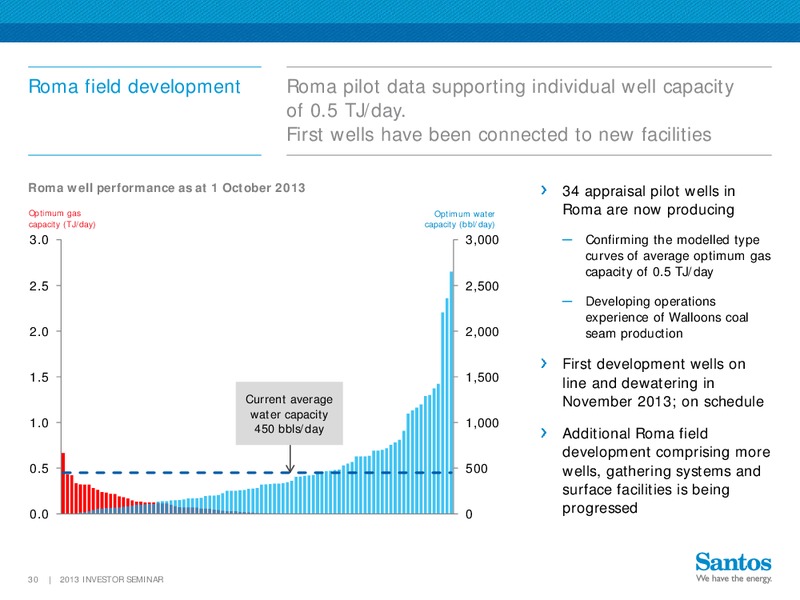Image resolution: width=800 pixels, height=600 pixels.
Task: Click the dash bullet beside 'Confirming the modelled type'
Action: coord(567,240)
